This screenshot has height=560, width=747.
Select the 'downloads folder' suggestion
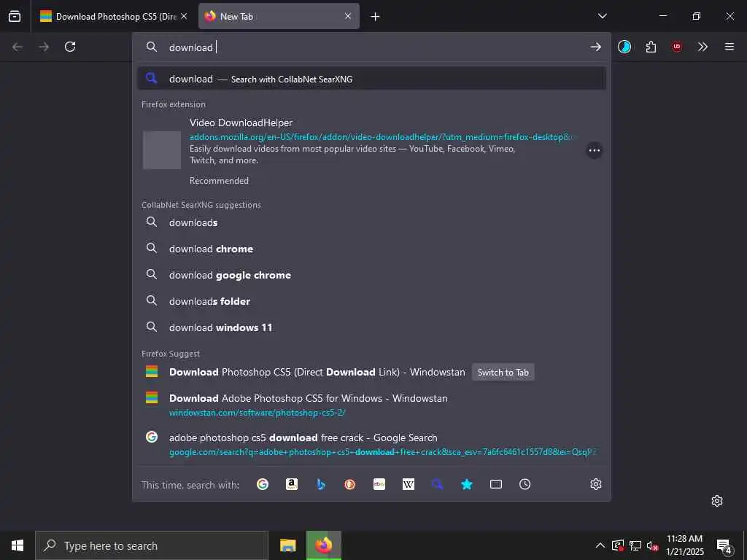[371, 301]
